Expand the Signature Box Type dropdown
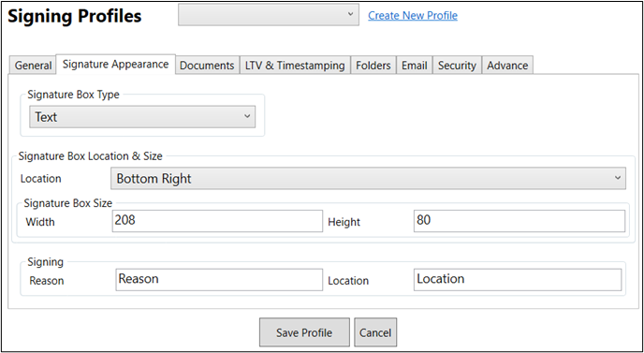This screenshot has height=353, width=644. coord(142,117)
